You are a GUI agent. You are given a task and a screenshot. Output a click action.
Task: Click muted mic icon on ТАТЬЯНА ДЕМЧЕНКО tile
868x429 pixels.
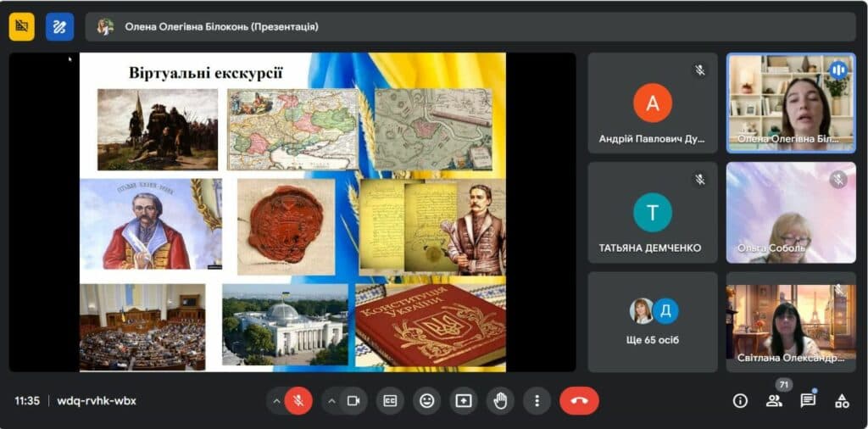point(700,180)
